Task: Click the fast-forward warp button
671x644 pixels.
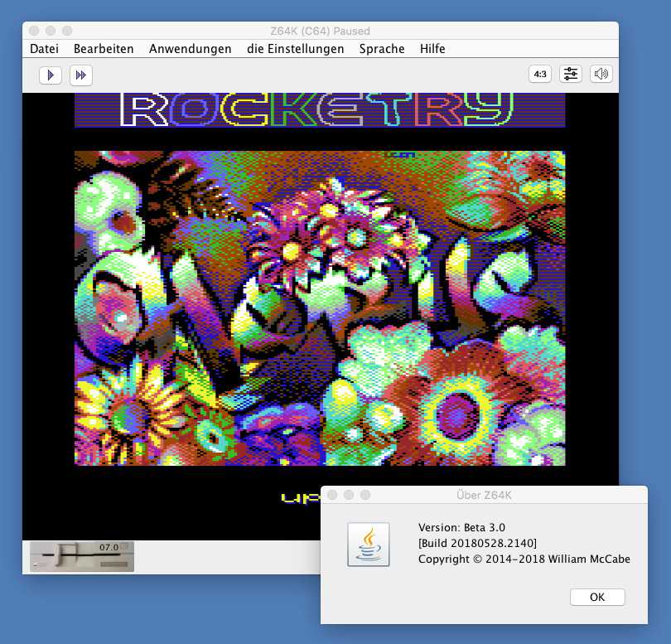Action: (81, 75)
